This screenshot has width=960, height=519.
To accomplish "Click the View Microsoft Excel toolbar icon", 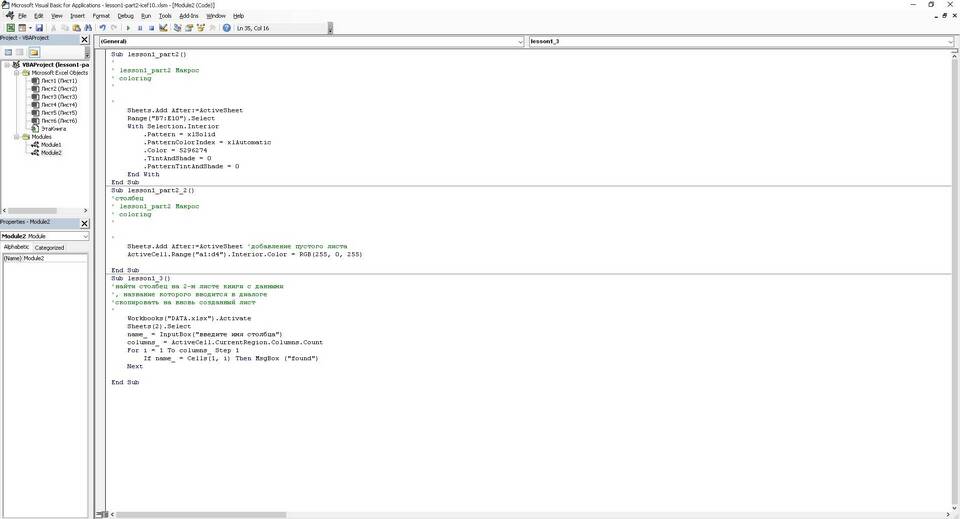I will [x=9, y=28].
